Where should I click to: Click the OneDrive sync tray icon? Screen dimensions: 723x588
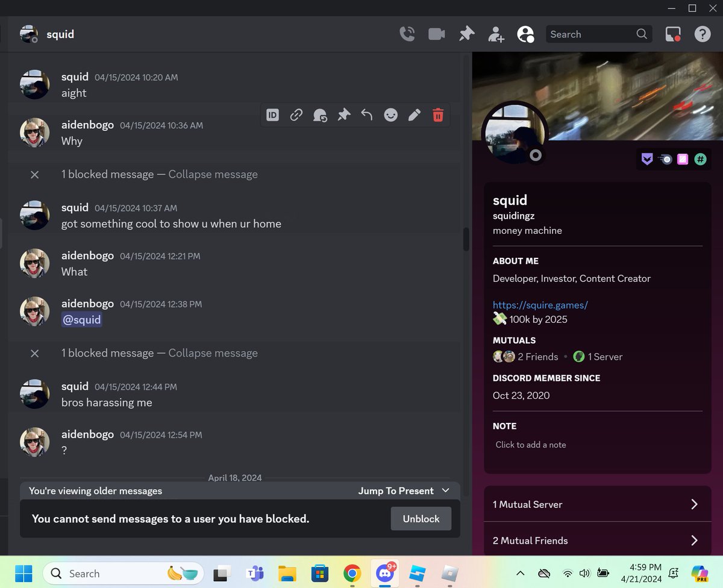(545, 574)
